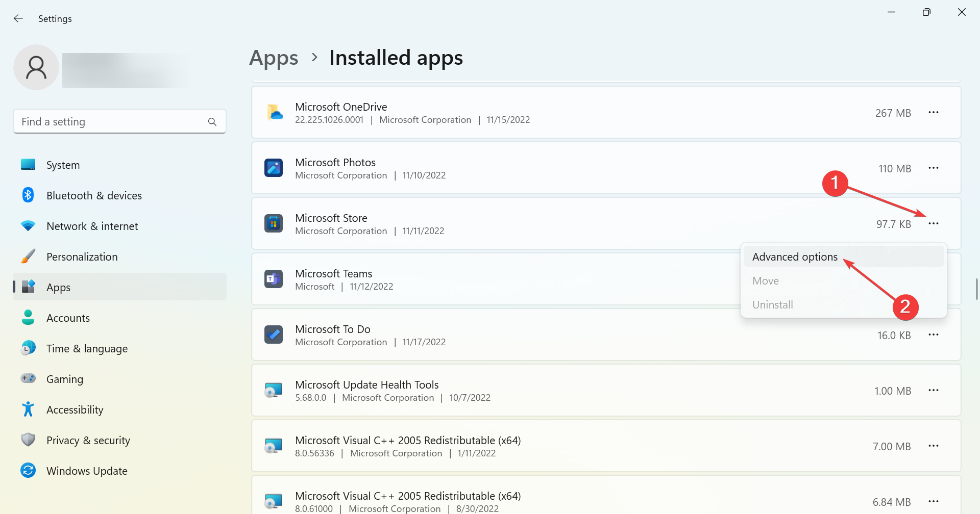Click the Update Health Tools icon

pos(274,390)
